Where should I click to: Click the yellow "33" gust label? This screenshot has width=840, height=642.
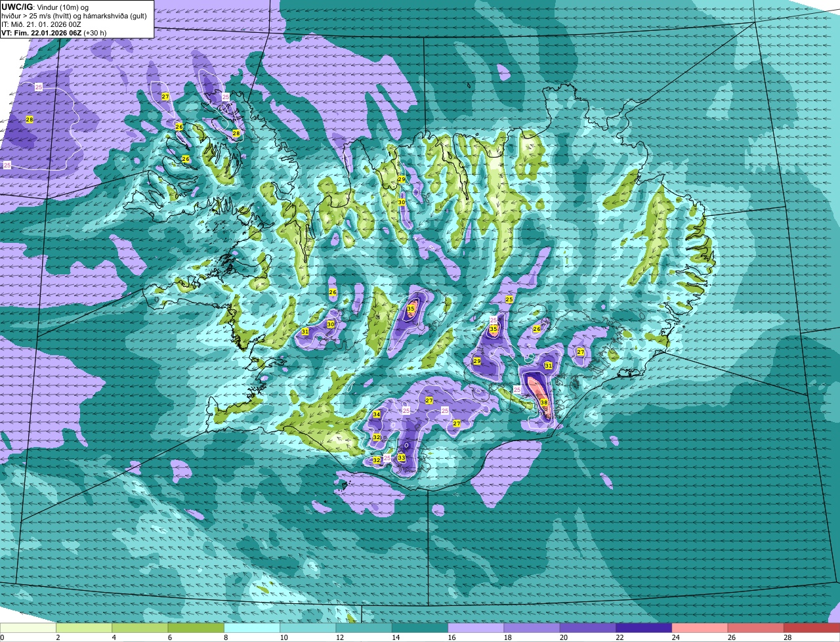click(401, 458)
